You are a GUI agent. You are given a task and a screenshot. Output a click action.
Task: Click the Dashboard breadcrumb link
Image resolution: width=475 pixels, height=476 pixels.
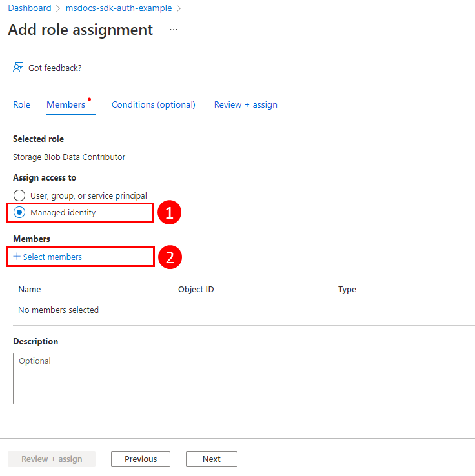30,8
